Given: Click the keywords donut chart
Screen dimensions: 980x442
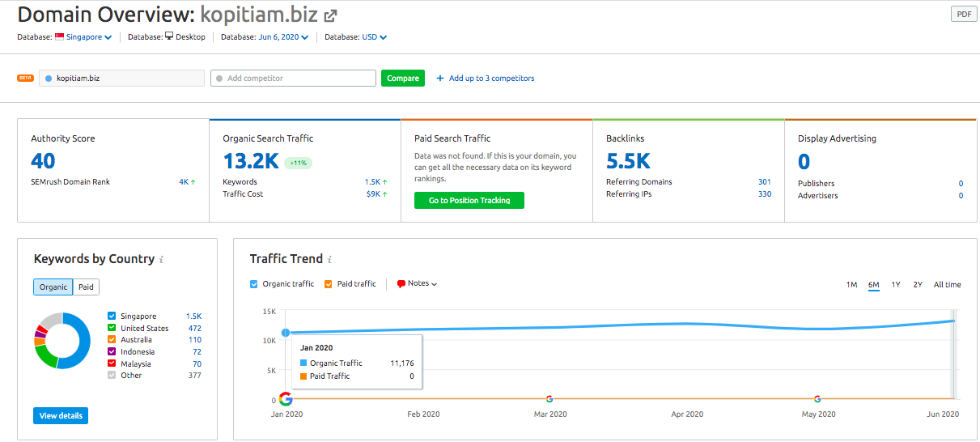Looking at the screenshot, I should coord(62,341).
